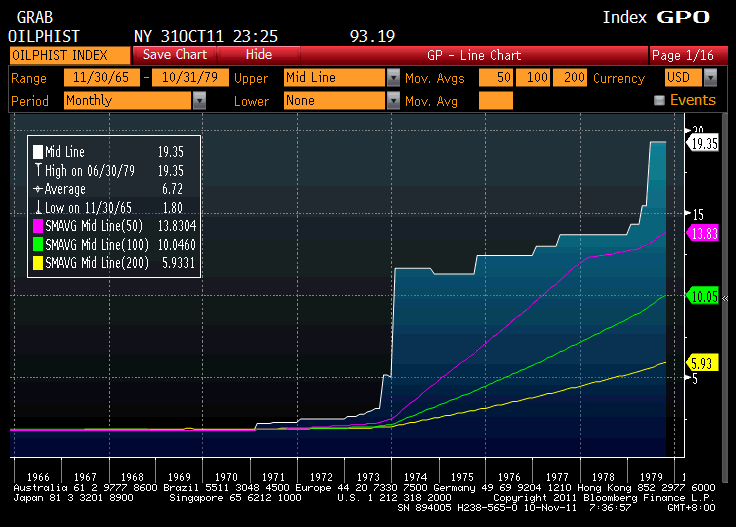This screenshot has height=527, width=736.
Task: Click the Range start date field 11/30/65
Action: 100,78
